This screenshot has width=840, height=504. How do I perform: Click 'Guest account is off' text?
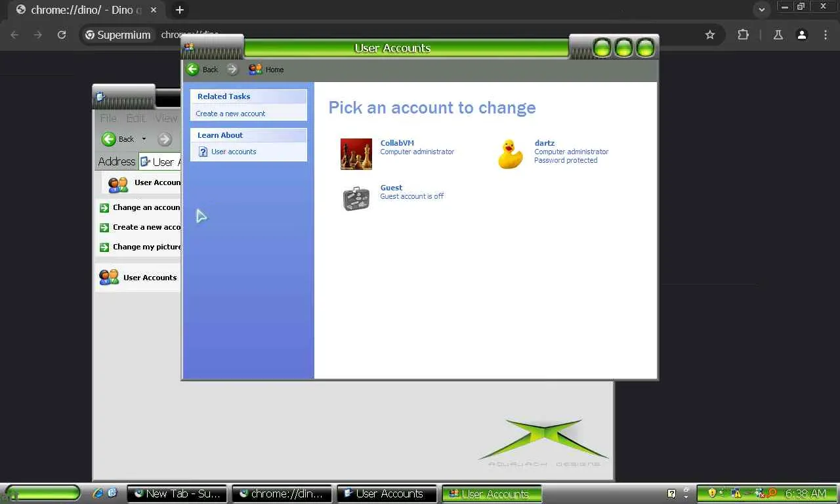(x=412, y=196)
